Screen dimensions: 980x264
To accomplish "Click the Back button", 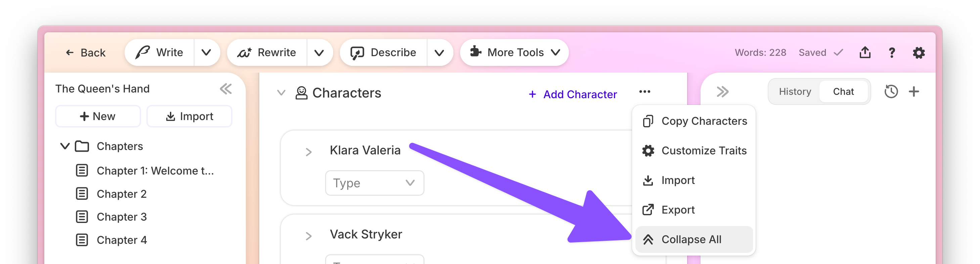I will pos(86,52).
